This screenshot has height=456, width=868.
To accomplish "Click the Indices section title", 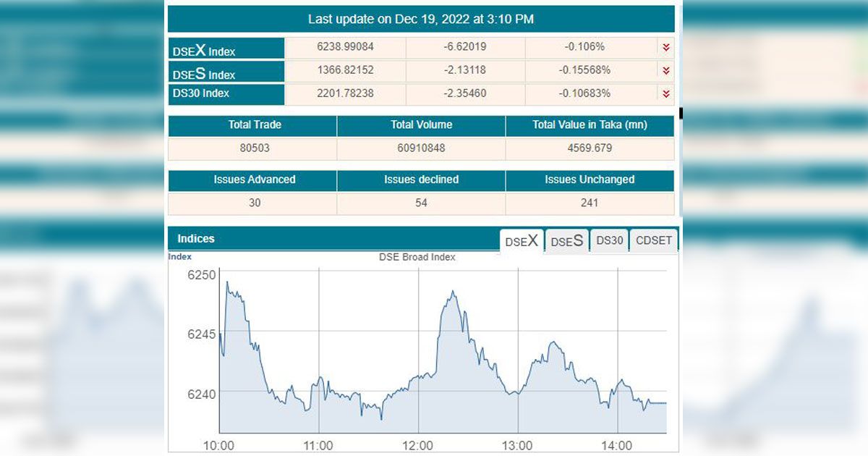I will click(x=196, y=238).
